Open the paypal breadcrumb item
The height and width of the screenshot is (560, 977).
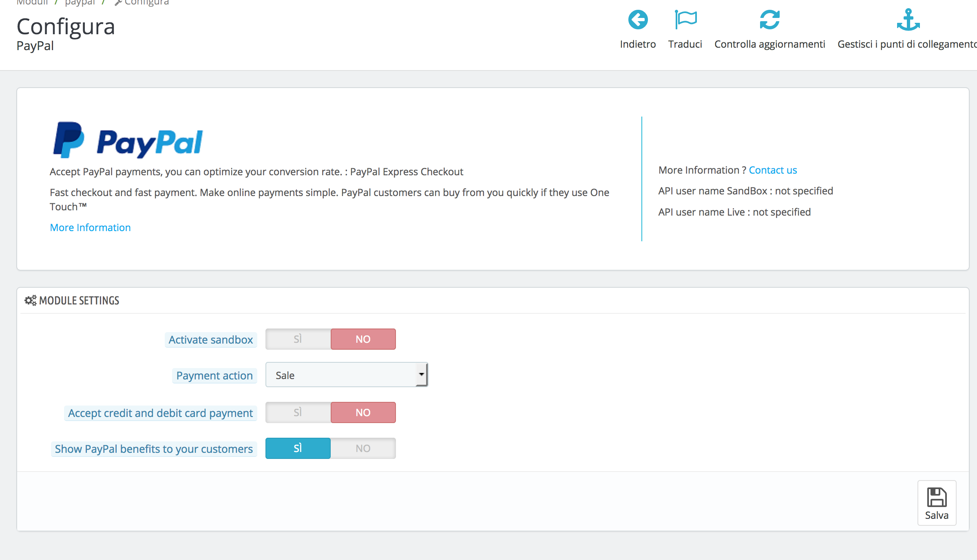pyautogui.click(x=80, y=2)
